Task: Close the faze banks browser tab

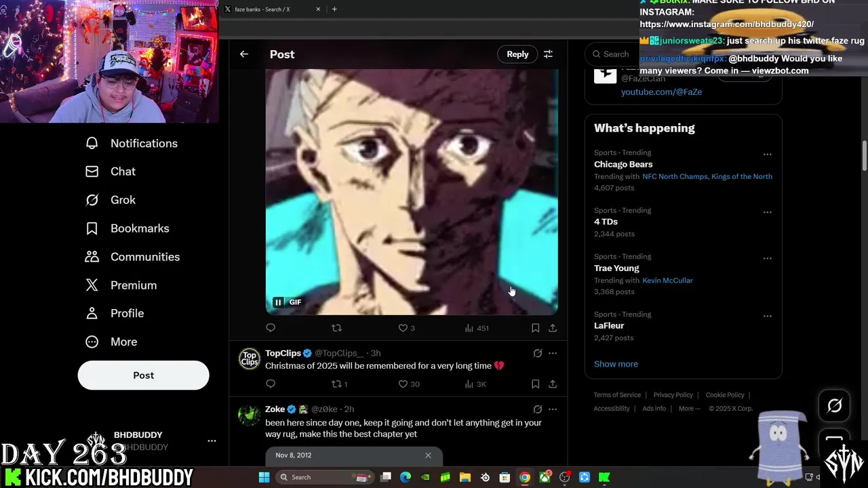Action: pos(318,9)
